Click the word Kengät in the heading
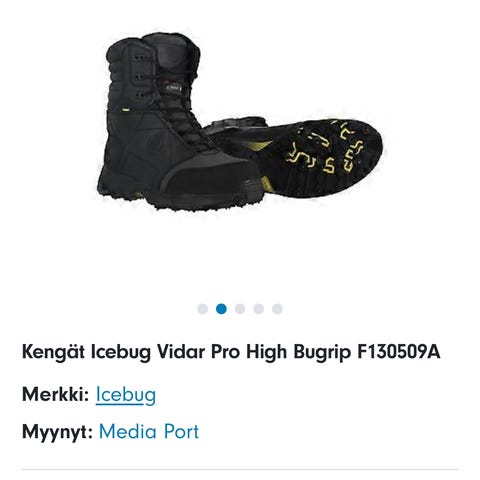The width and height of the screenshot is (480, 480). click(x=53, y=352)
